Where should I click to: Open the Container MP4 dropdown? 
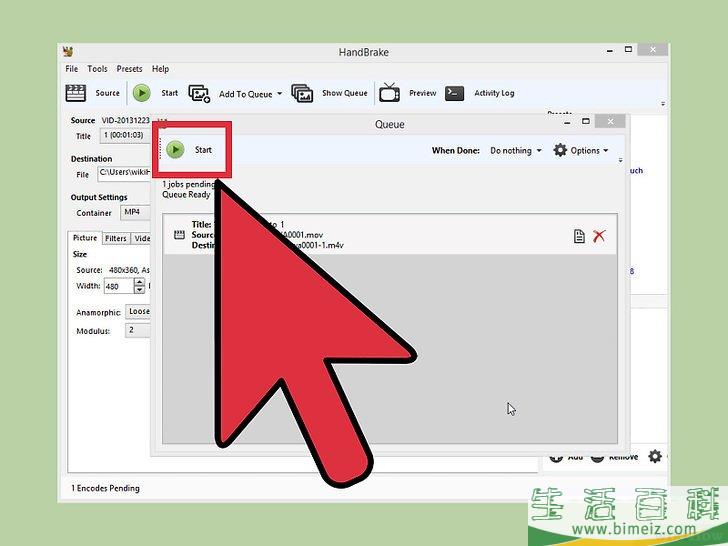[x=136, y=212]
